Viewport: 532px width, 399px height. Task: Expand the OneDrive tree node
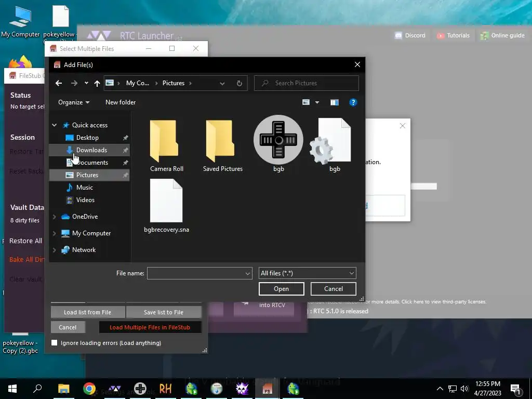point(54,217)
